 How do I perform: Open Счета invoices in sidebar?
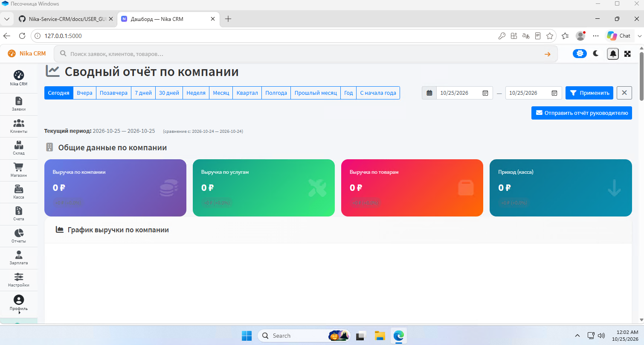19,214
